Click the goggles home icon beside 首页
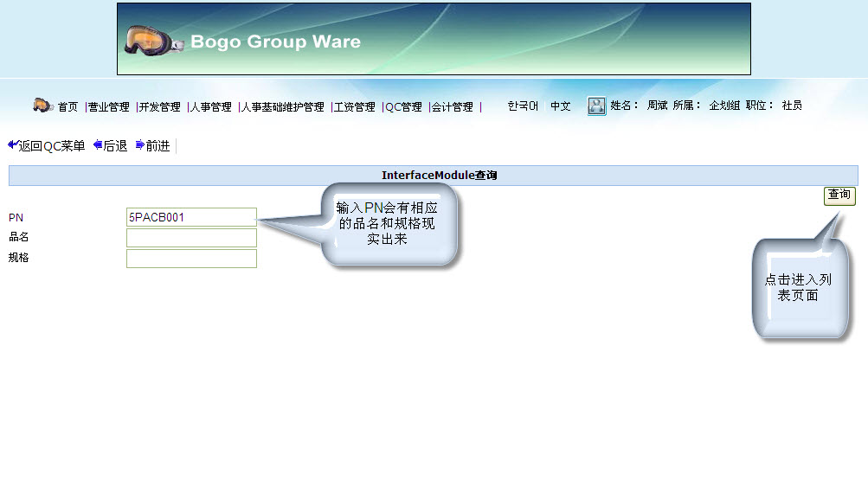Viewport: 868px width, 493px height. (x=43, y=106)
